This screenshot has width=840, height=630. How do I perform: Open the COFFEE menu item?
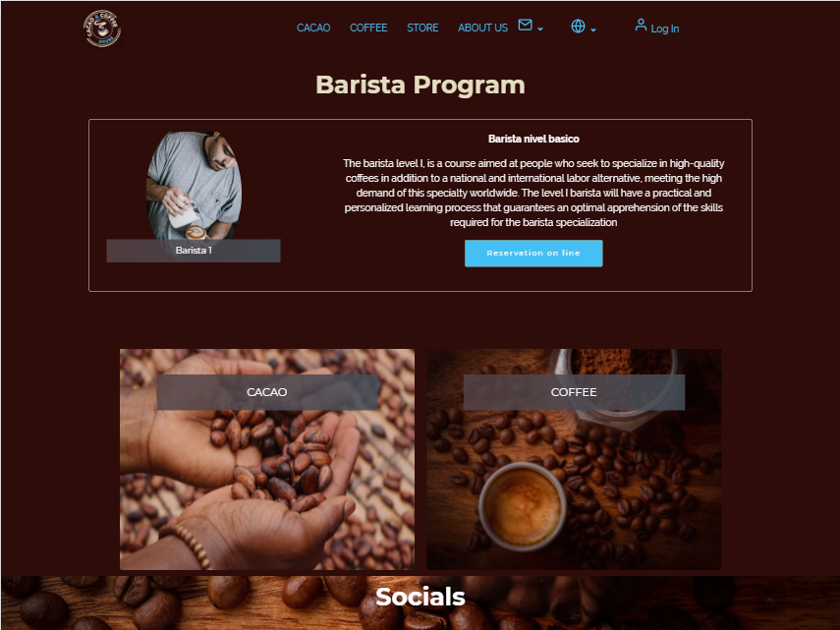[368, 28]
